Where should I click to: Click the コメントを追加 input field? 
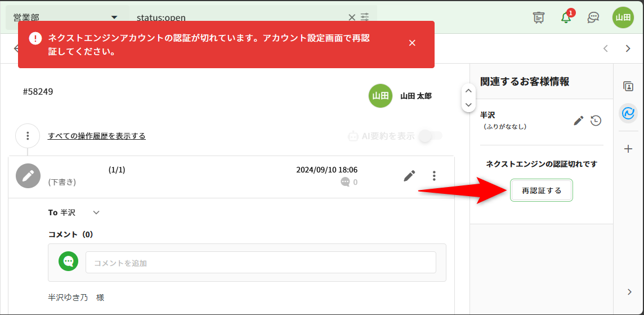[261, 263]
